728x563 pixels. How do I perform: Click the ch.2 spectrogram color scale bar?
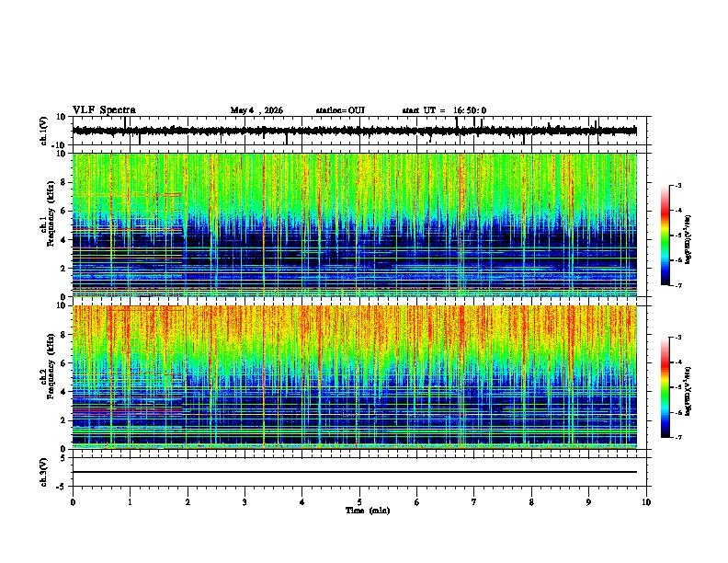pos(665,387)
